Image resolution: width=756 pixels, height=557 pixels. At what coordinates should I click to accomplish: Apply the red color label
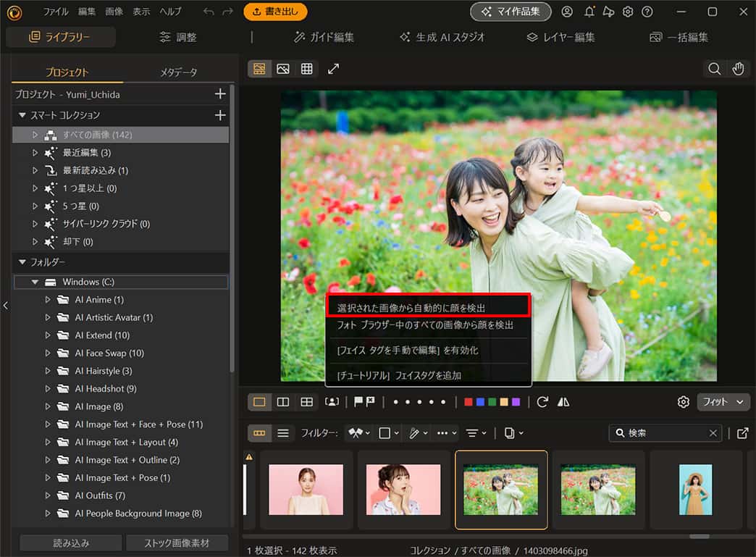[x=469, y=402]
